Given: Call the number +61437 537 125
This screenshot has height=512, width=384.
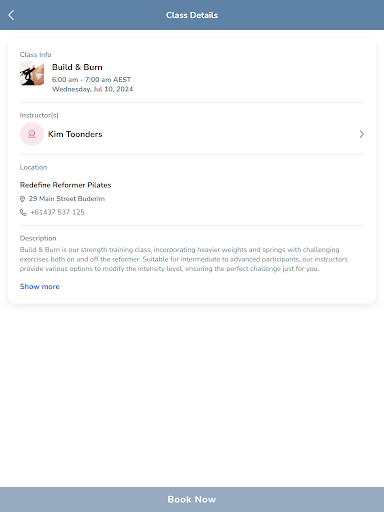Looking at the screenshot, I should click(x=57, y=212).
